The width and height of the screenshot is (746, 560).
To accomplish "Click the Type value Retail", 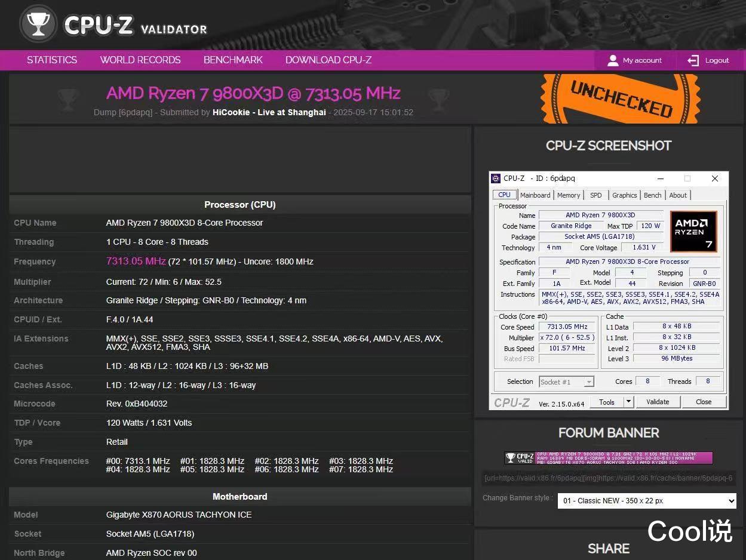I will point(117,442).
